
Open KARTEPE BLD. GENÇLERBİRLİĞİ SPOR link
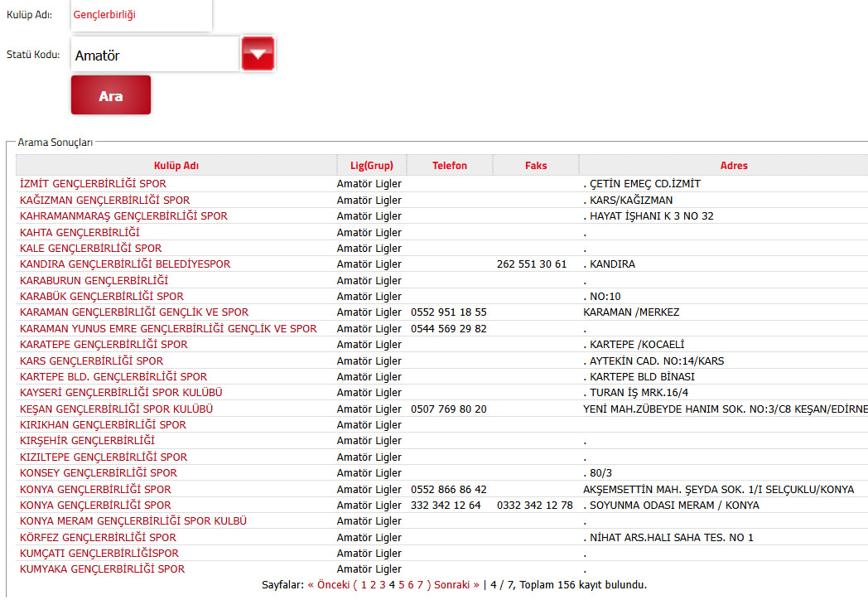pos(113,377)
